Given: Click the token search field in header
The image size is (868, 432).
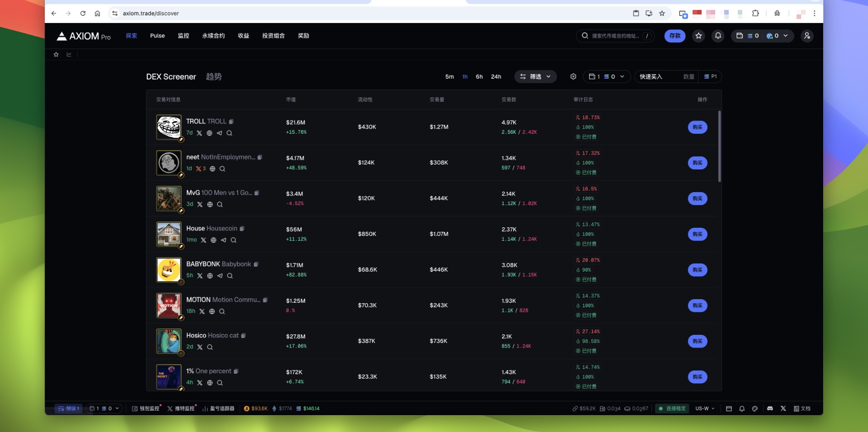Looking at the screenshot, I should pyautogui.click(x=615, y=36).
